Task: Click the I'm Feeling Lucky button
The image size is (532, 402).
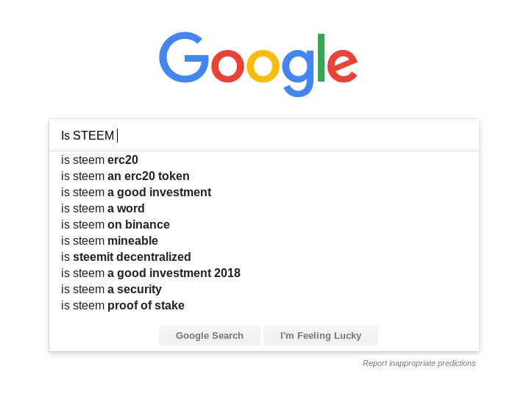Action: coord(321,336)
